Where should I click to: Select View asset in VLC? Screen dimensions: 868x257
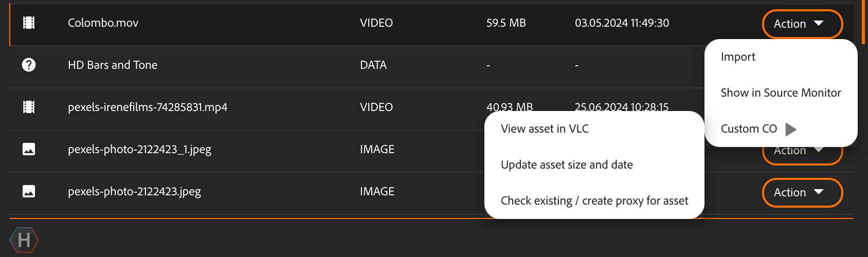545,128
